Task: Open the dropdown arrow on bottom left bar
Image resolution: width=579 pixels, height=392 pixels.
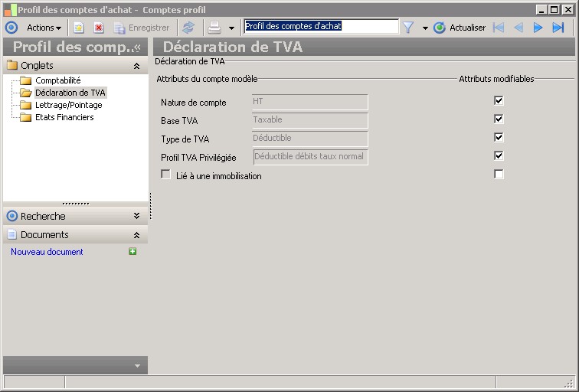Action: [137, 366]
